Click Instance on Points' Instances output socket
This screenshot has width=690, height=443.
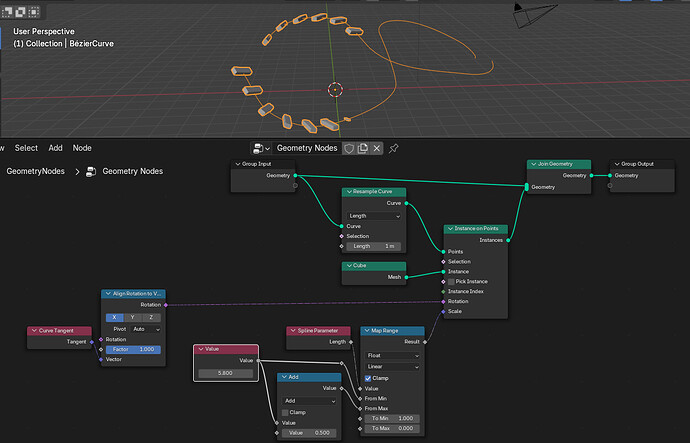click(x=508, y=240)
